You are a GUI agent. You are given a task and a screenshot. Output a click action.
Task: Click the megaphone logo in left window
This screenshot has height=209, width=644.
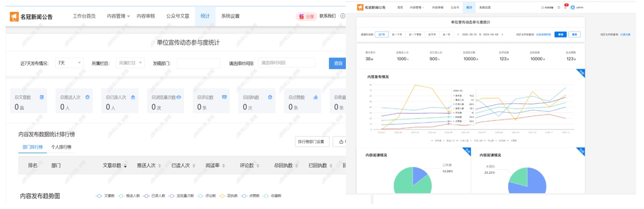click(15, 17)
